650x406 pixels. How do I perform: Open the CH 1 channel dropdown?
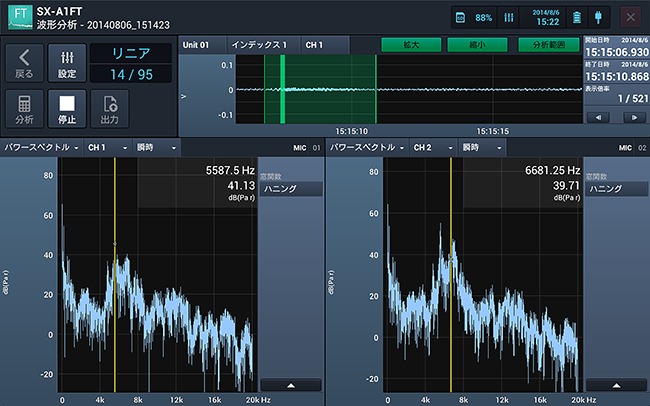[x=108, y=147]
